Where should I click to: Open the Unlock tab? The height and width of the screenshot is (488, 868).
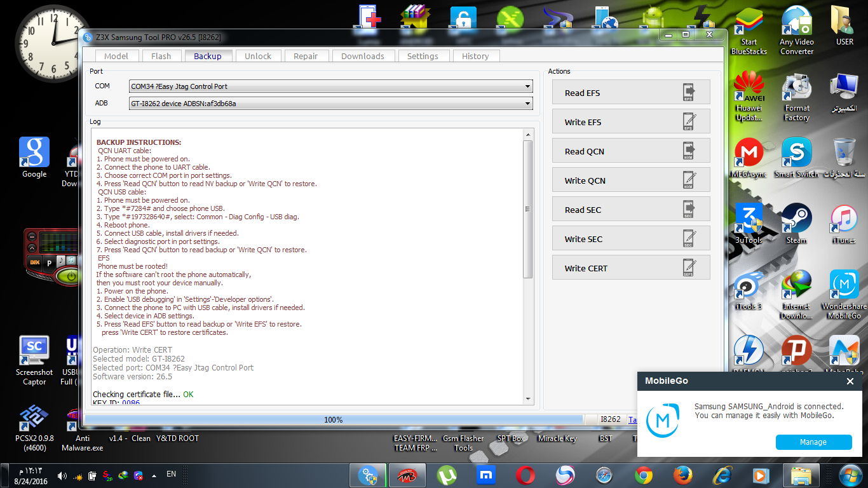pyautogui.click(x=258, y=56)
